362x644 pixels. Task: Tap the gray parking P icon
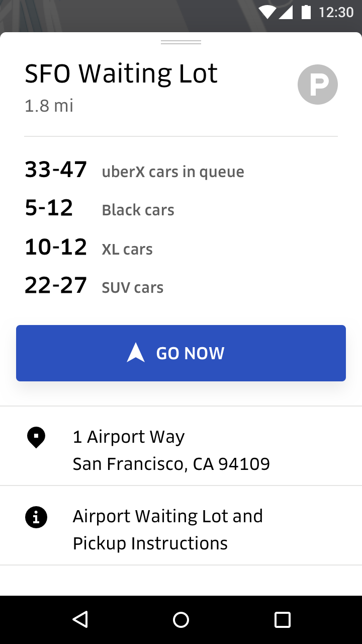point(318,85)
